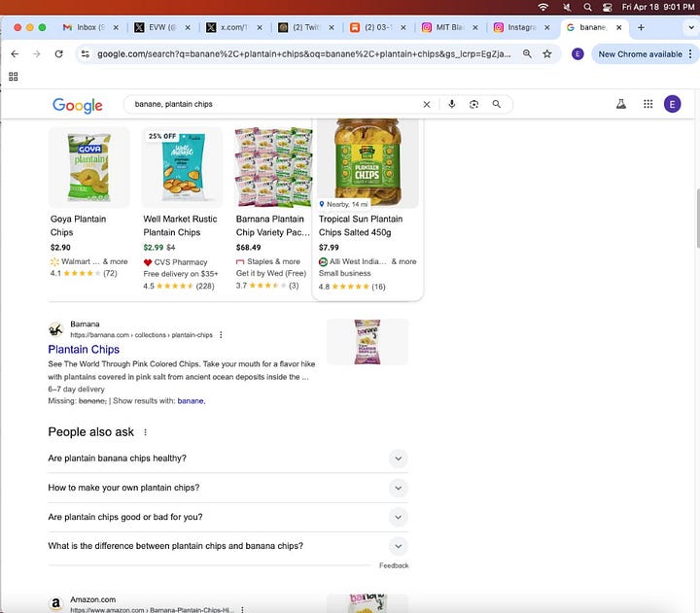
Task: Open Chrome profile avatar E in toolbar
Action: (577, 54)
